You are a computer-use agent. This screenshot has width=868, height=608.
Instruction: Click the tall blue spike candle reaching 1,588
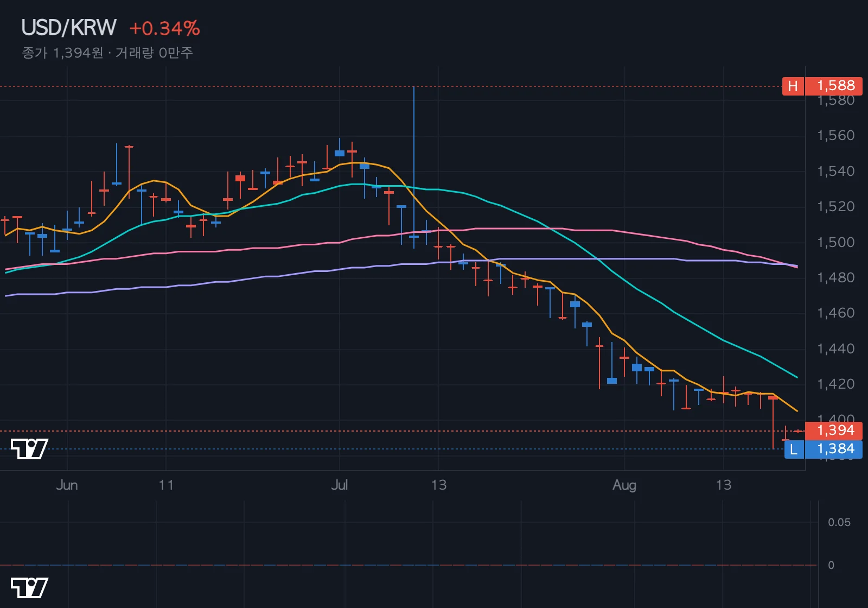[414, 167]
